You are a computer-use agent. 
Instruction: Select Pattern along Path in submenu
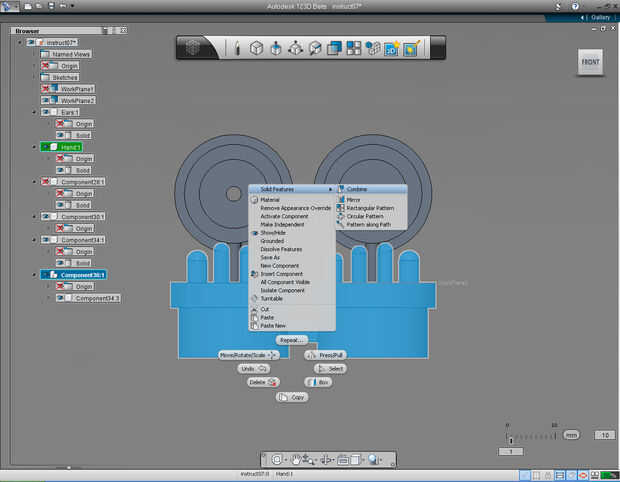[x=372, y=225]
